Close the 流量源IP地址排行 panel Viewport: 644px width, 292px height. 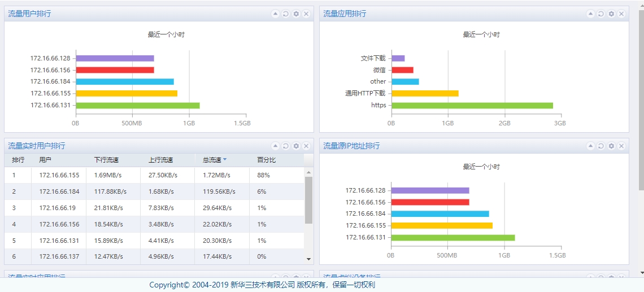(x=621, y=146)
